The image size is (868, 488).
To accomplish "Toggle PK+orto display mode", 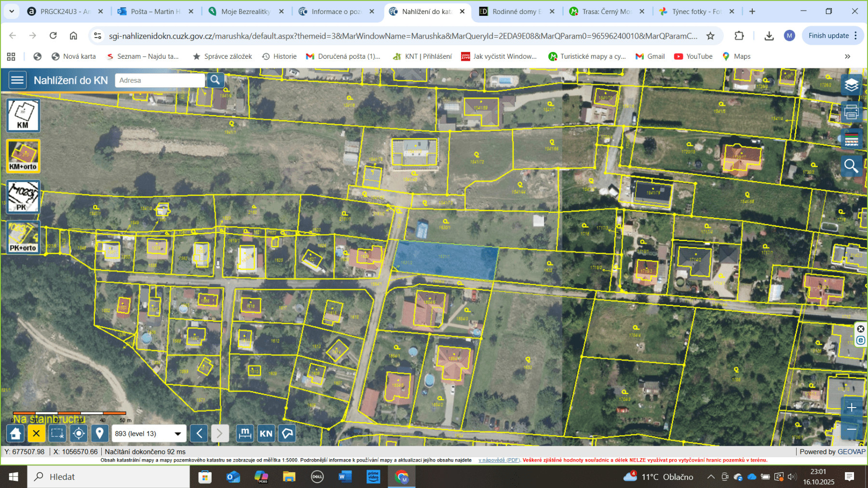I will coord(23,237).
